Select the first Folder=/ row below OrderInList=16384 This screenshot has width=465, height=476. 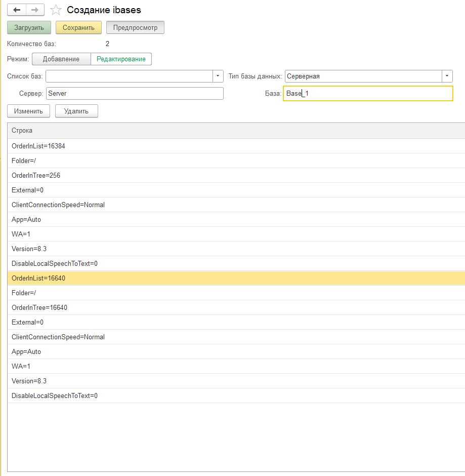tap(236, 161)
